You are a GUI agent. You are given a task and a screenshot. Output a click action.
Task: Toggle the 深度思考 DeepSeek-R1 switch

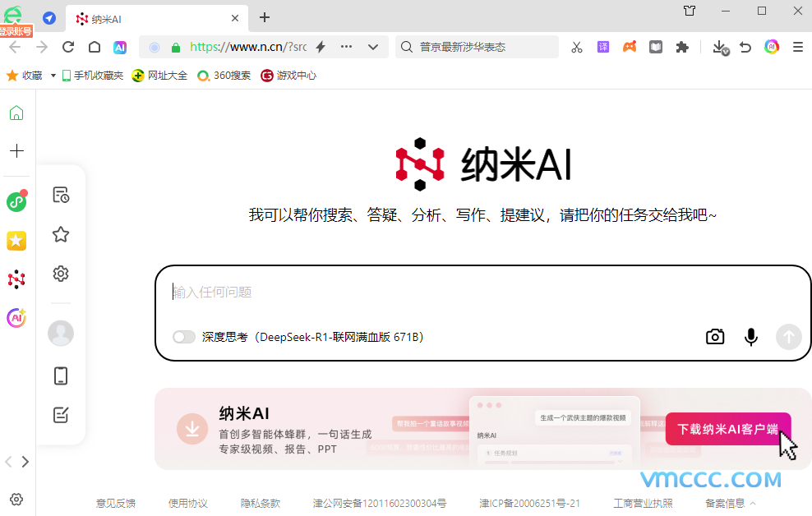click(x=184, y=337)
